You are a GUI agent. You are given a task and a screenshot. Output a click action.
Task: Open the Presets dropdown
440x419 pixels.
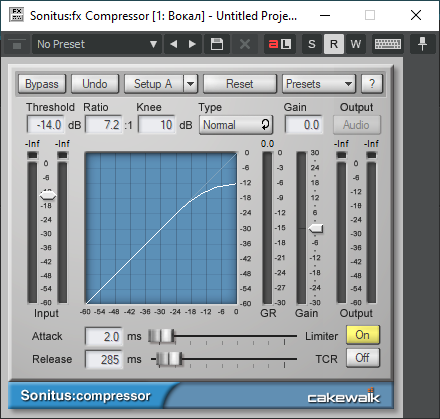point(319,84)
